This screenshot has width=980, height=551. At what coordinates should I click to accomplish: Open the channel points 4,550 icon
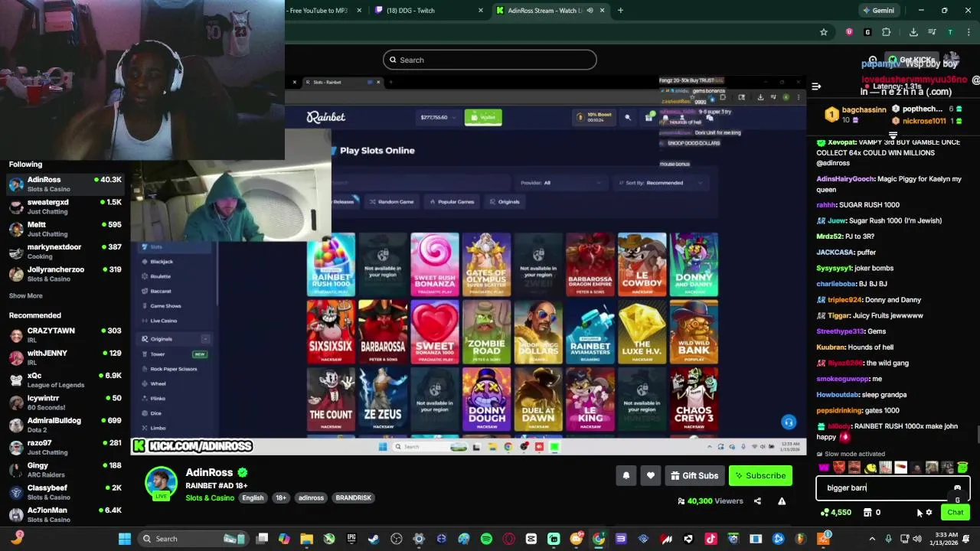pyautogui.click(x=835, y=513)
